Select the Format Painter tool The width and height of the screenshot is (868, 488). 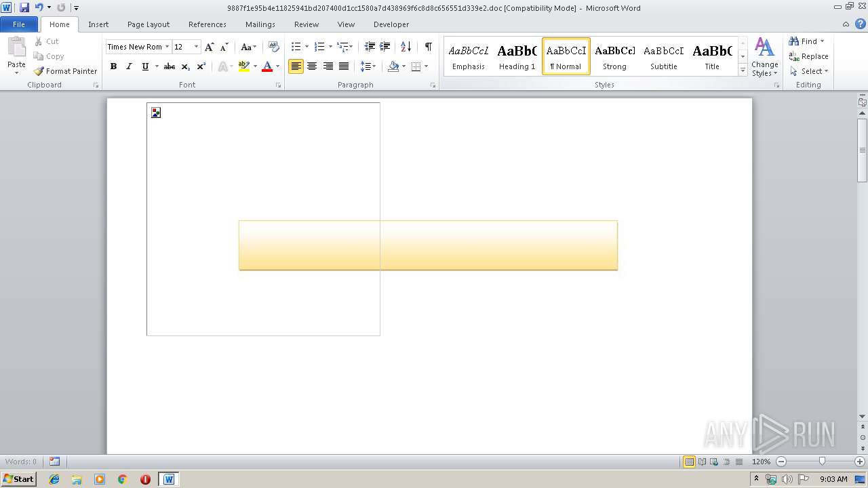click(x=65, y=71)
